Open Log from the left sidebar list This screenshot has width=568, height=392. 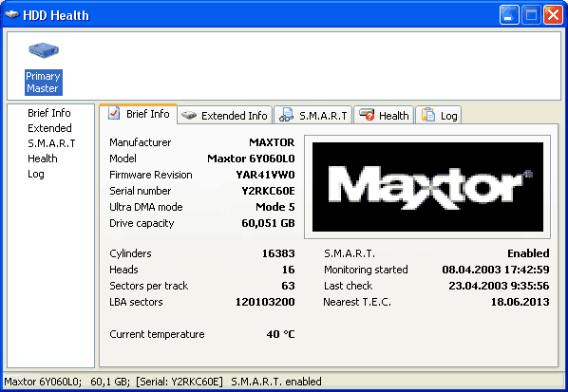click(x=36, y=174)
